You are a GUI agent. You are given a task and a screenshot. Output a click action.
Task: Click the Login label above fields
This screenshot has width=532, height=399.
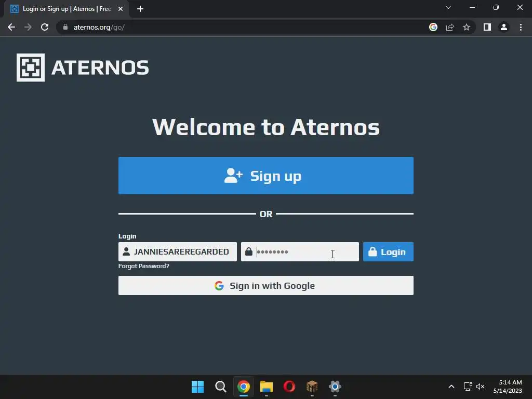127,236
